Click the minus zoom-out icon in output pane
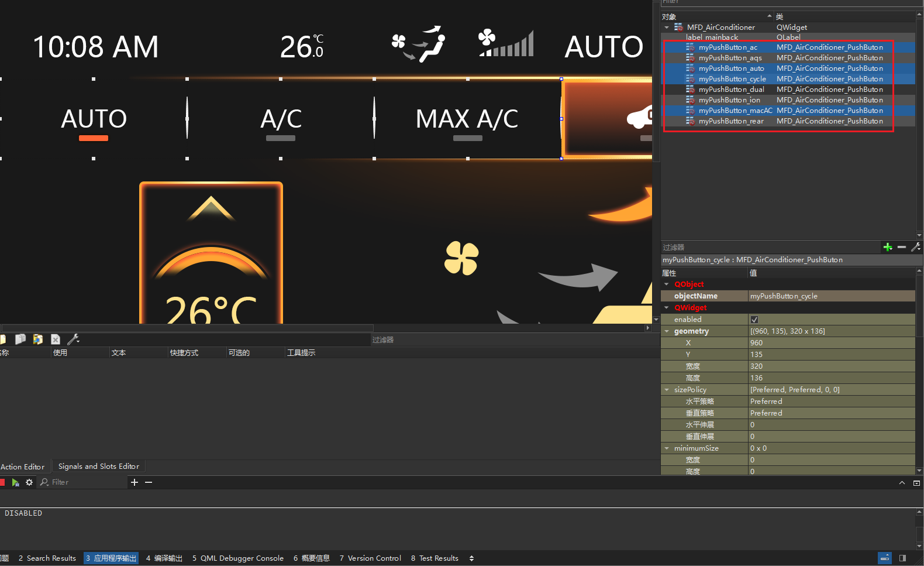Viewport: 924px width, 566px height. point(149,482)
